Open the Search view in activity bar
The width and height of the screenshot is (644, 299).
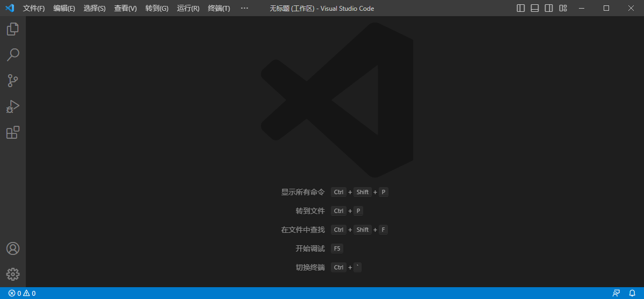pos(13,55)
